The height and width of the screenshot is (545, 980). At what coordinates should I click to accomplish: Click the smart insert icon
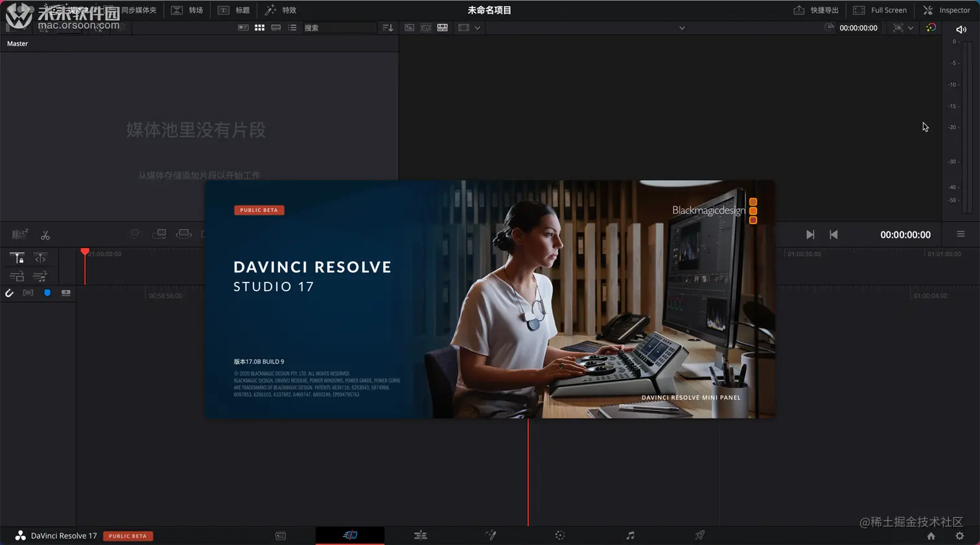pyautogui.click(x=135, y=234)
